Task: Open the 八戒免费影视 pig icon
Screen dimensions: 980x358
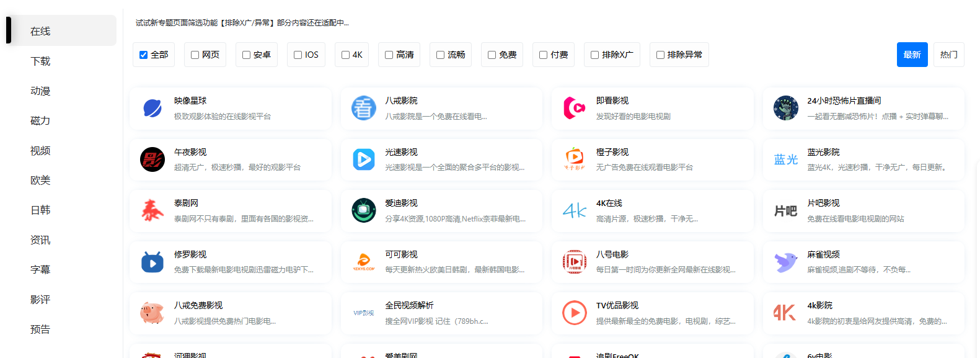Action: click(152, 313)
